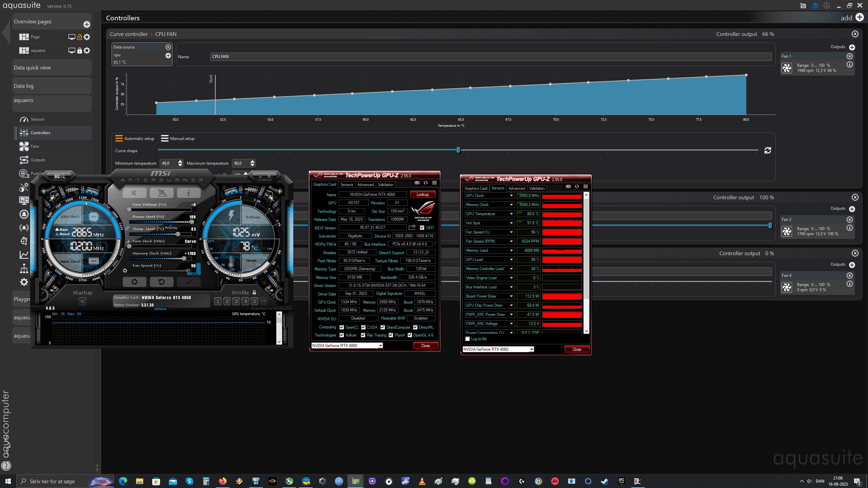Click Curve shape slider handle
The height and width of the screenshot is (488, 868).
pyautogui.click(x=458, y=150)
